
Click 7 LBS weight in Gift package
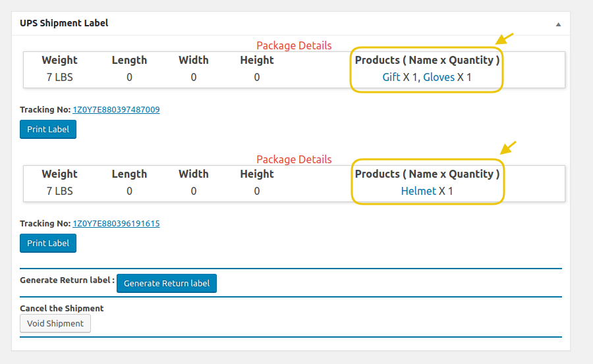coord(59,77)
